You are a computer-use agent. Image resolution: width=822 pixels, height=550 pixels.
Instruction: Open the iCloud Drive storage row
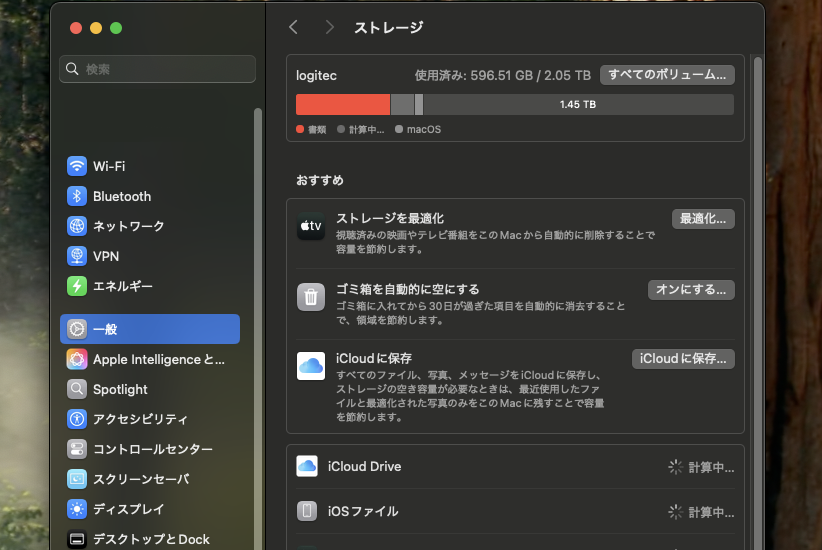(515, 466)
